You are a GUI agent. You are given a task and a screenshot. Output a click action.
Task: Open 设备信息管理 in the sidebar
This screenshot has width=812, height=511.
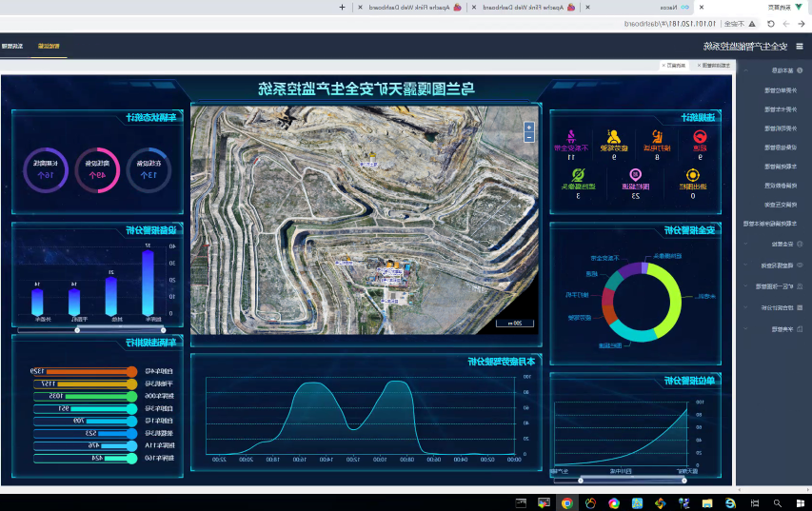781,147
